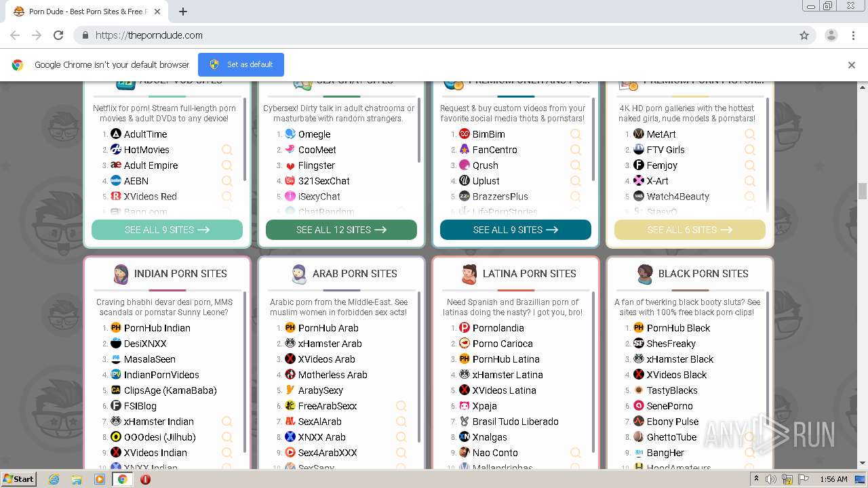Click the magnifier icon next to Nao Conto

(576, 453)
